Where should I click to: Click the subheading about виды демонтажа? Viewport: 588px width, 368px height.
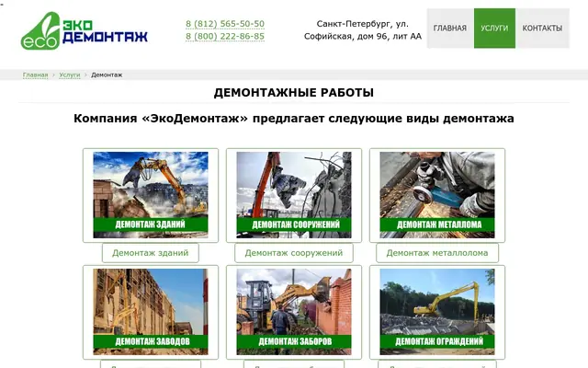point(294,119)
